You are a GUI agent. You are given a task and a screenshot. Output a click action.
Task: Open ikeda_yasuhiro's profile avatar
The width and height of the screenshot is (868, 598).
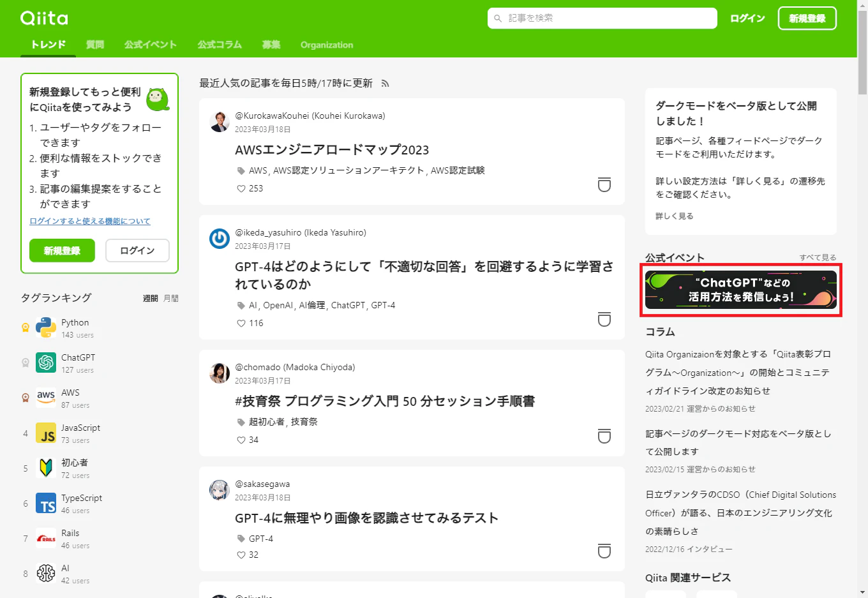[x=220, y=238]
